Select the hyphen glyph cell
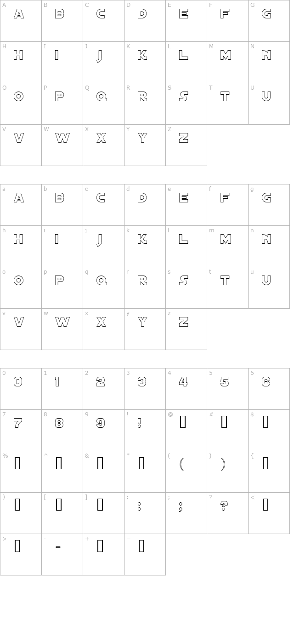This screenshot has width=294, height=644. click(62, 554)
